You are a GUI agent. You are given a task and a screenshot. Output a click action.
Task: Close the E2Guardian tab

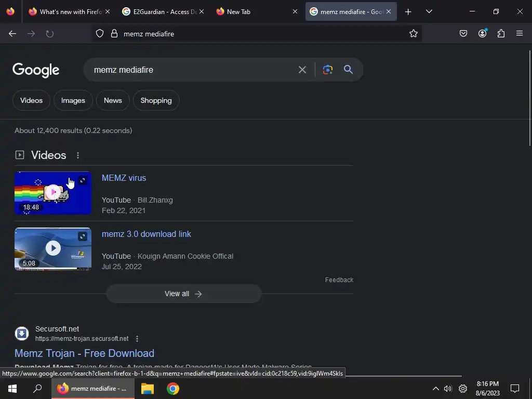(x=202, y=11)
